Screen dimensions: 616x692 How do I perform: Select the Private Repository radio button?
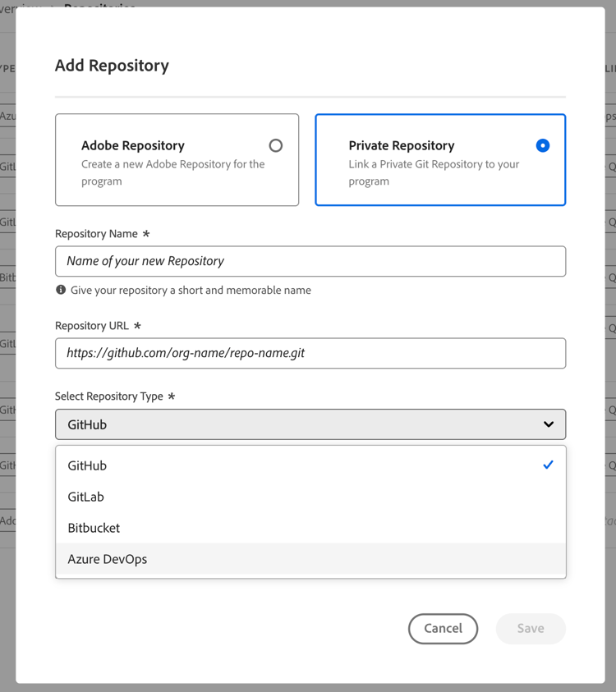543,145
